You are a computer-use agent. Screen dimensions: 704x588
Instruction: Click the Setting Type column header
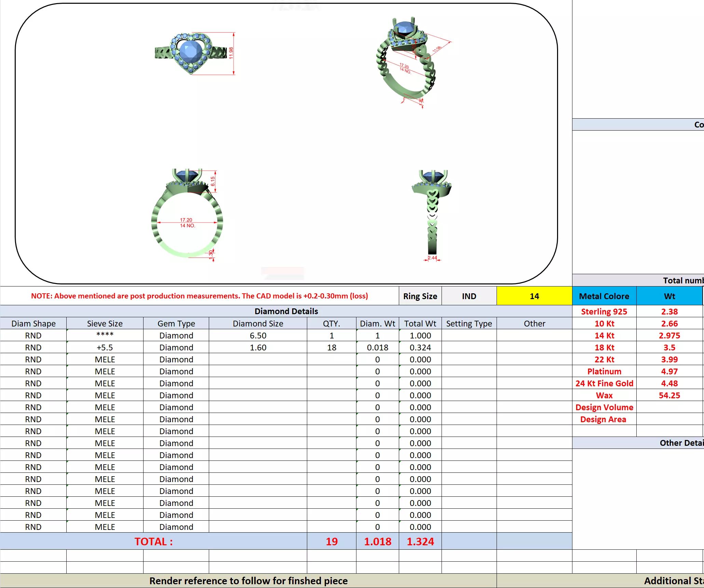click(469, 323)
